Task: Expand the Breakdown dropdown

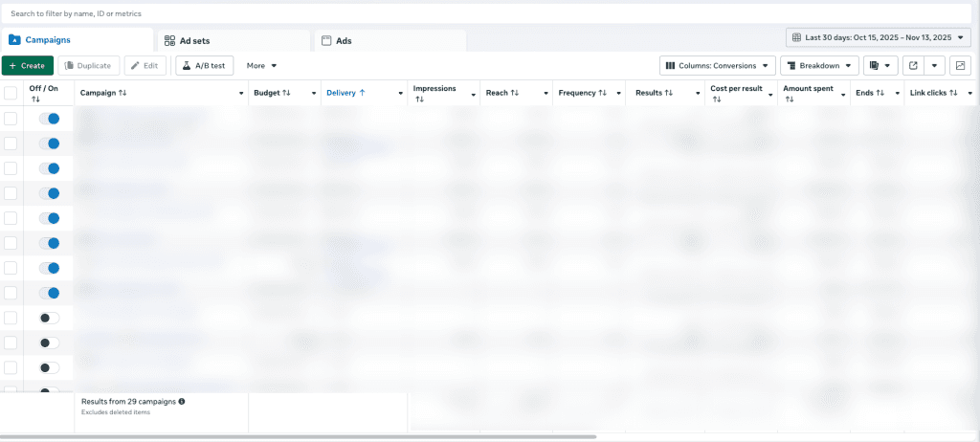Action: pos(819,66)
